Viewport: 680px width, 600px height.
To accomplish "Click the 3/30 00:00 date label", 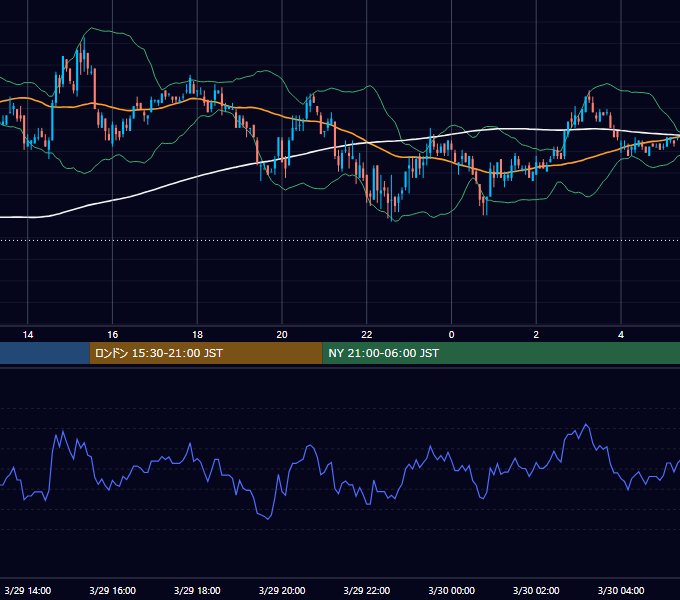I will 451,590.
